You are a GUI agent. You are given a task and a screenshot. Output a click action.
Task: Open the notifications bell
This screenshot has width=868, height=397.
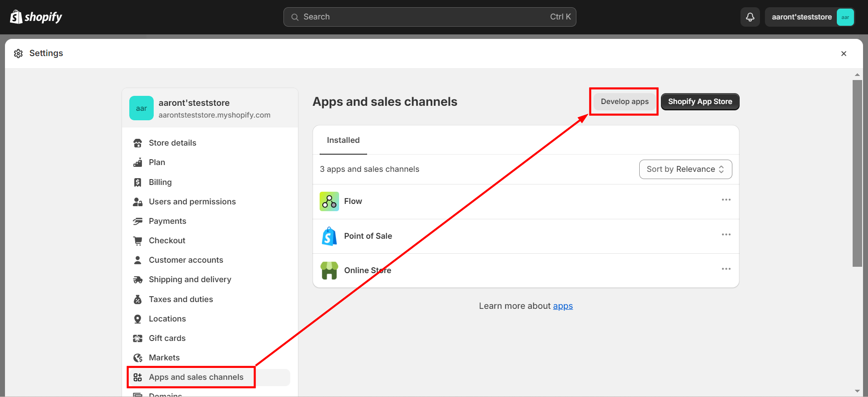tap(750, 17)
